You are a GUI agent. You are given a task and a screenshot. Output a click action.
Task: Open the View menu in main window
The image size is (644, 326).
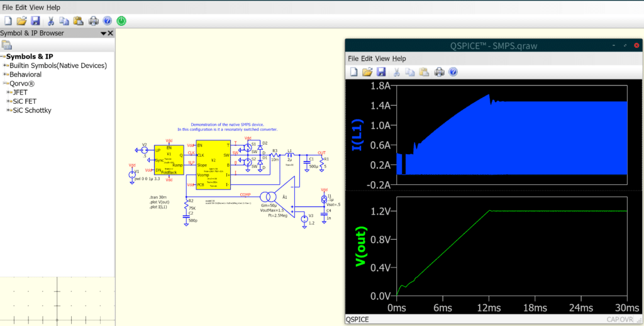(36, 8)
